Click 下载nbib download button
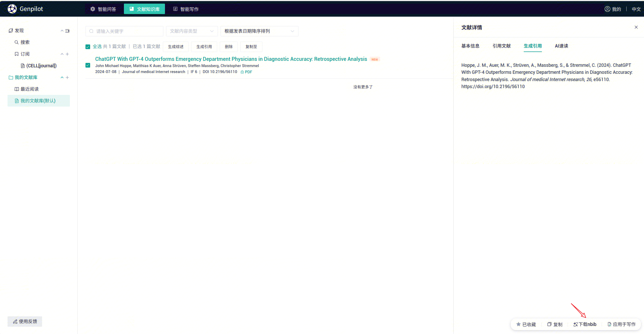 coord(585,324)
